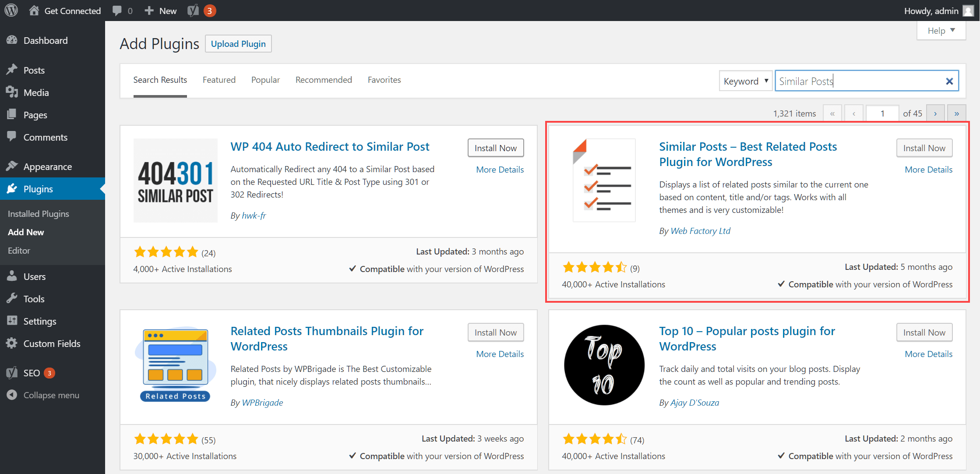Click the Tools wrench icon
This screenshot has width=980, height=474.
[12, 298]
